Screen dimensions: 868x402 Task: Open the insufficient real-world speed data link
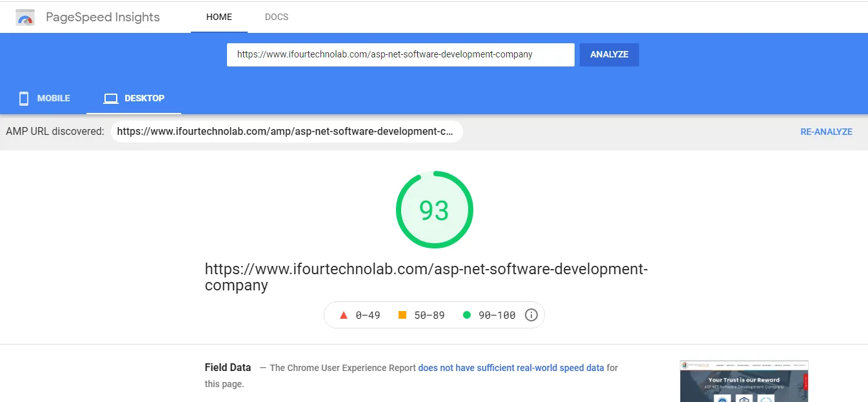pyautogui.click(x=511, y=368)
